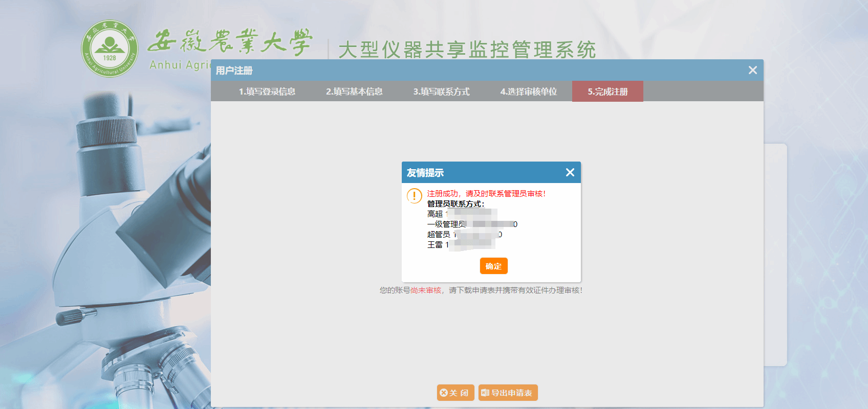Click the orange exclamation warning icon
The image size is (868, 409).
pos(414,196)
